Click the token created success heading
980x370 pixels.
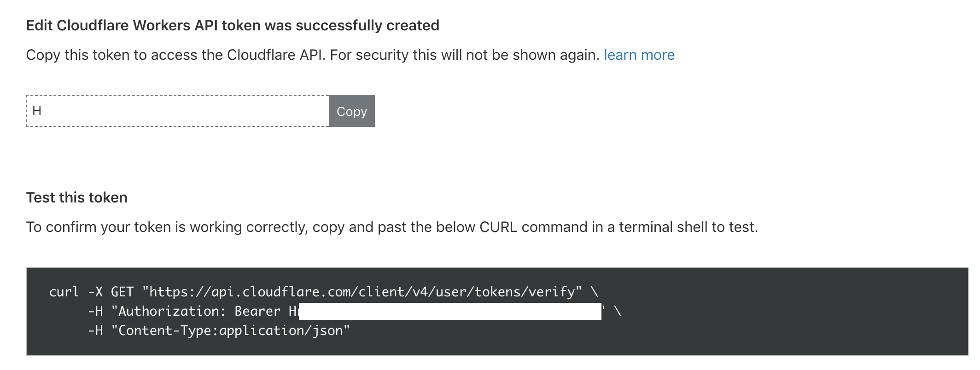click(x=233, y=25)
